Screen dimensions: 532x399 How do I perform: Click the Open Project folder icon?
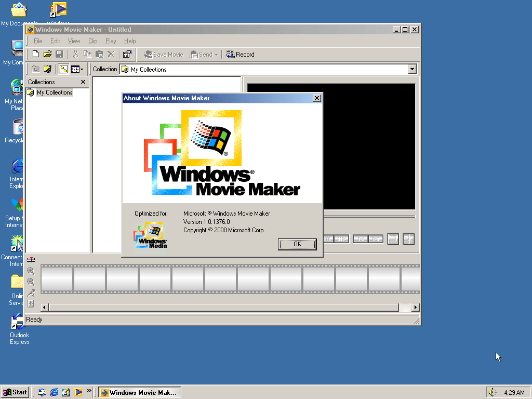[x=47, y=55]
